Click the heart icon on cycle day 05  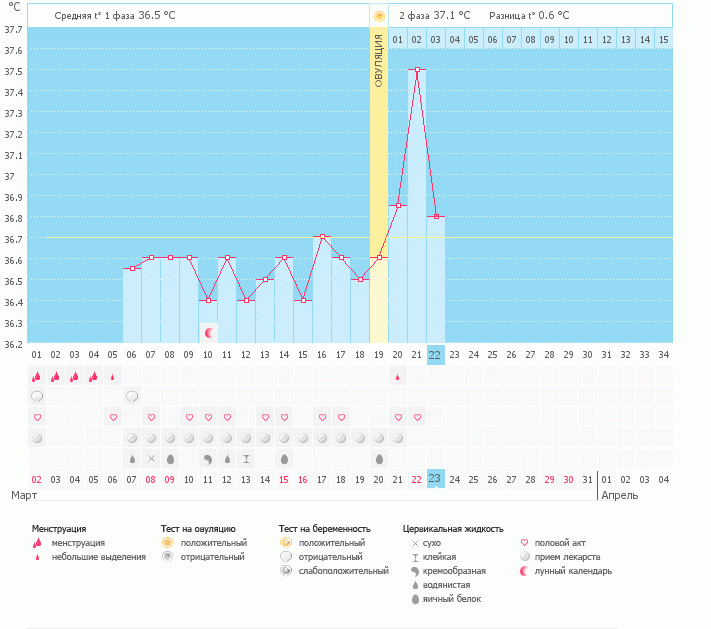point(113,417)
